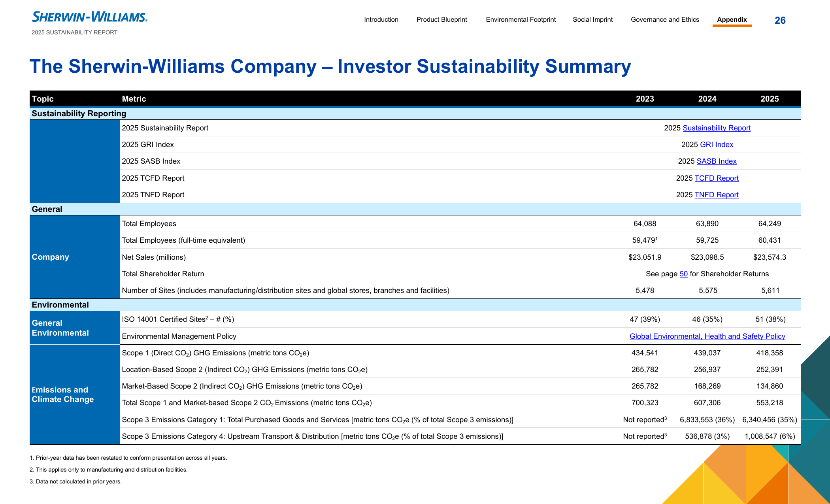Viewport: 830px width, 504px height.
Task: Click the page 50 Shareholder Returns link
Action: click(684, 274)
